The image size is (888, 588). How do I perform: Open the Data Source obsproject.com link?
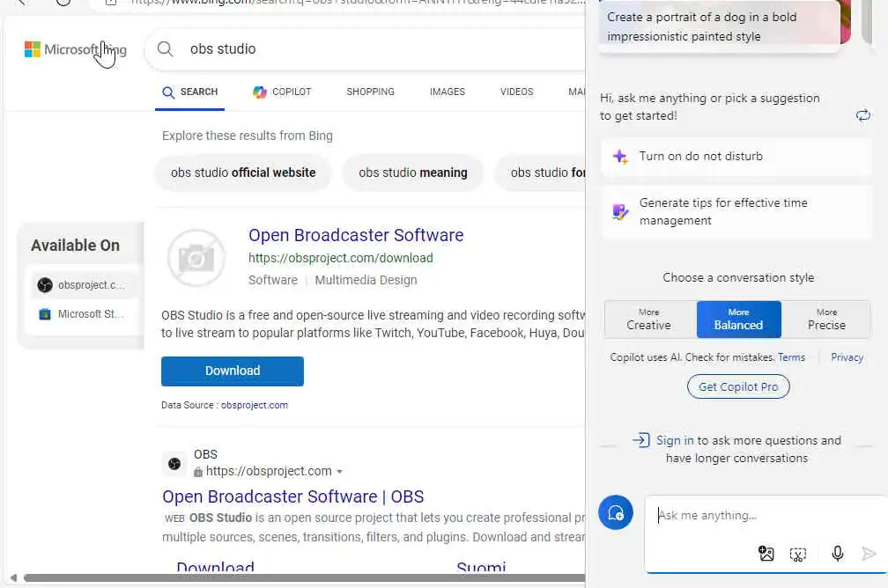click(255, 405)
